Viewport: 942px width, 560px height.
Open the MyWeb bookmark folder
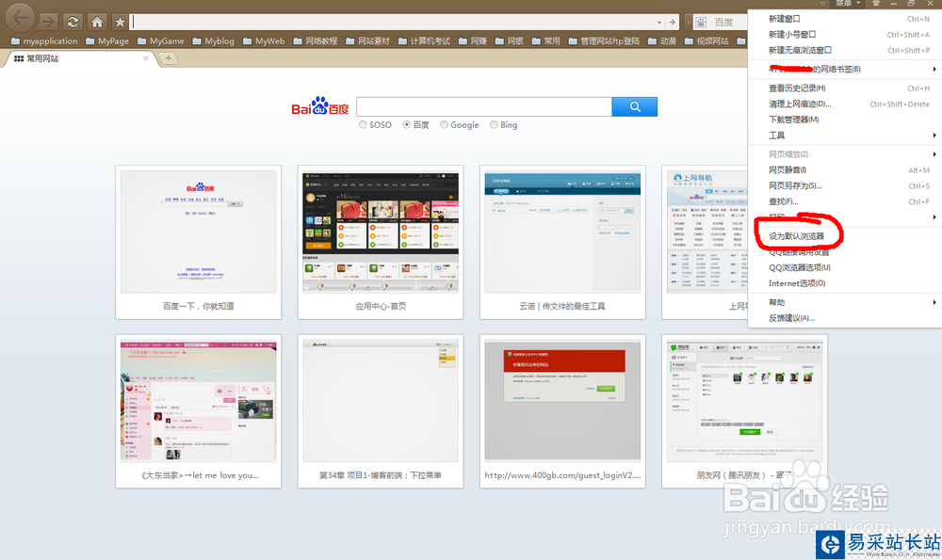(264, 40)
